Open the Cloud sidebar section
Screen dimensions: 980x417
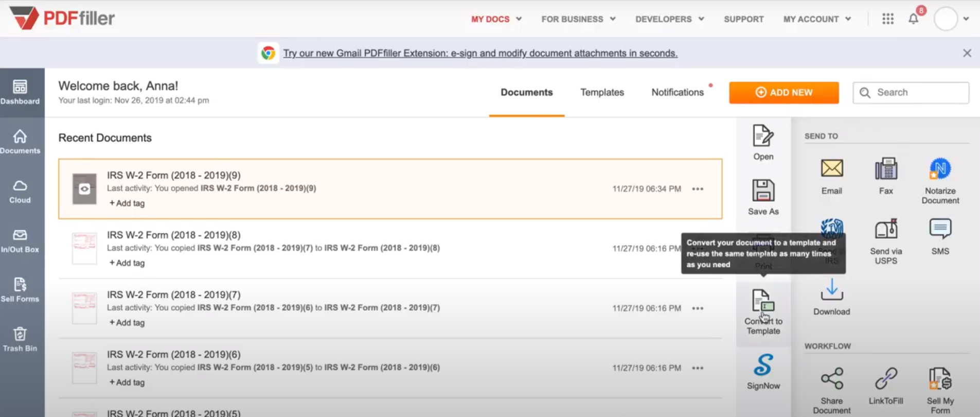click(x=20, y=192)
